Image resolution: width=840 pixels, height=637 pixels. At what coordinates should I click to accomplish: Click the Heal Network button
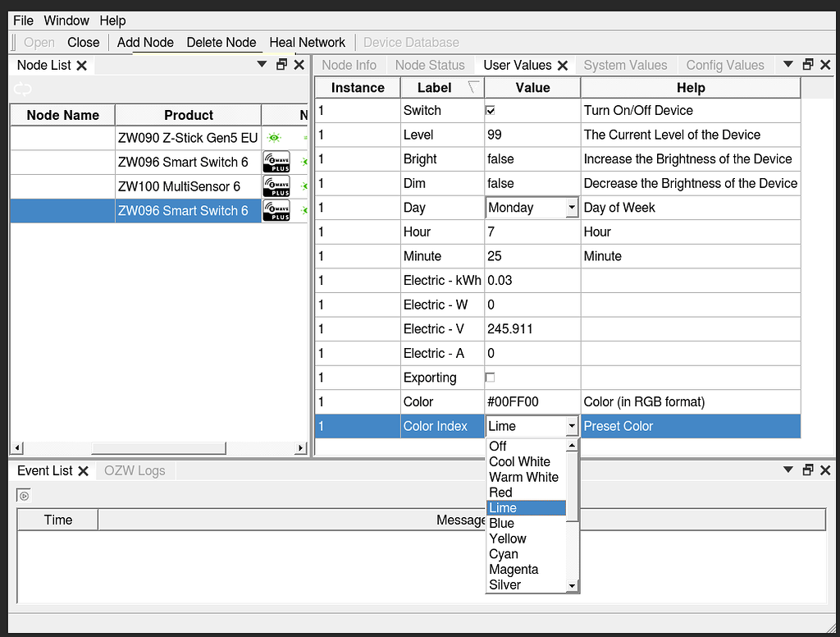tap(307, 42)
